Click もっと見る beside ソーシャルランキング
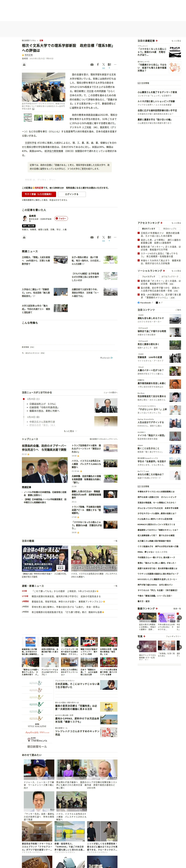Screen dimensions: 186x868 tap(176, 271)
